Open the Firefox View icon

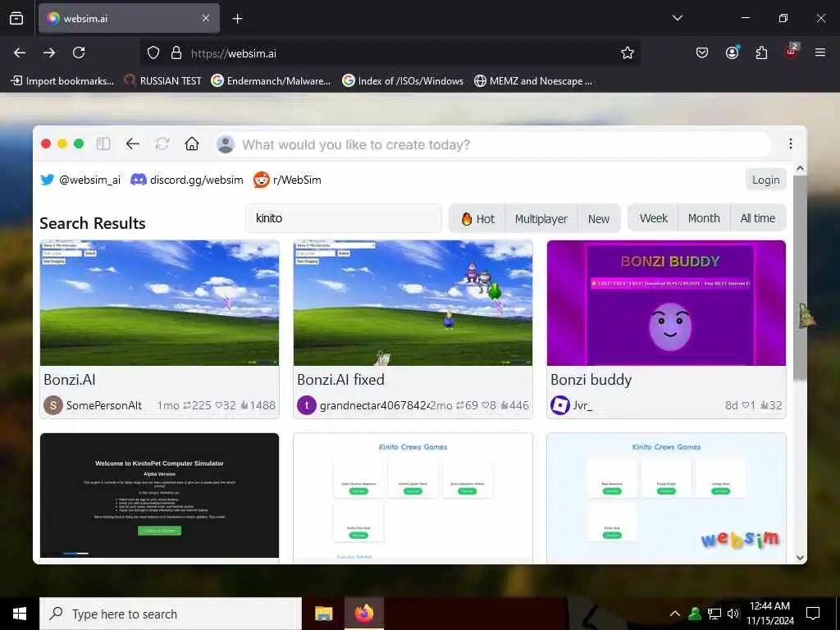[16, 18]
